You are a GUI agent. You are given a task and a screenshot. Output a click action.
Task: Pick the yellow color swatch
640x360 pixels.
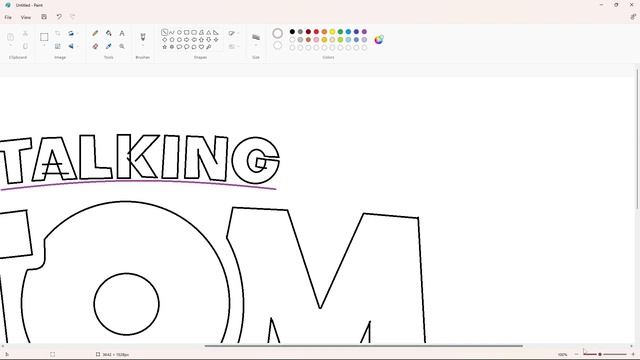click(x=332, y=31)
